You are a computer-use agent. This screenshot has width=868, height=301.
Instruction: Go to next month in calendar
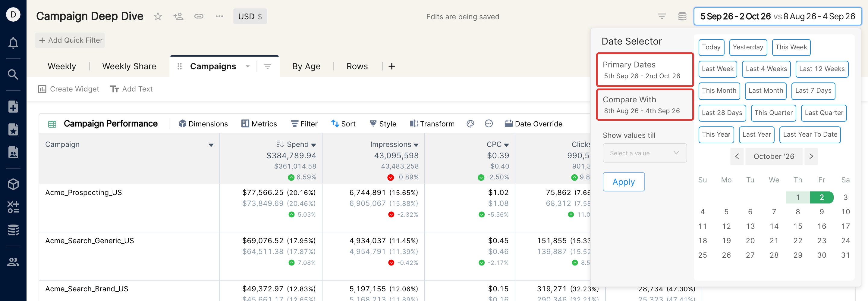[811, 156]
